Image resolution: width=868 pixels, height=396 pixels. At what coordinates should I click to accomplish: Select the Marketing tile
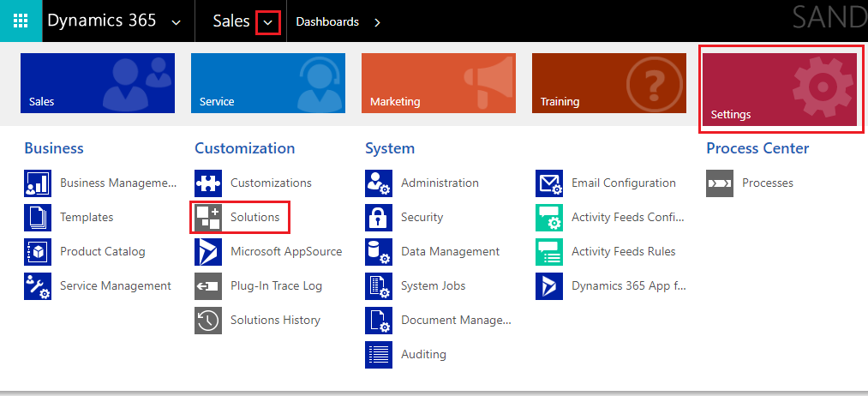(438, 83)
